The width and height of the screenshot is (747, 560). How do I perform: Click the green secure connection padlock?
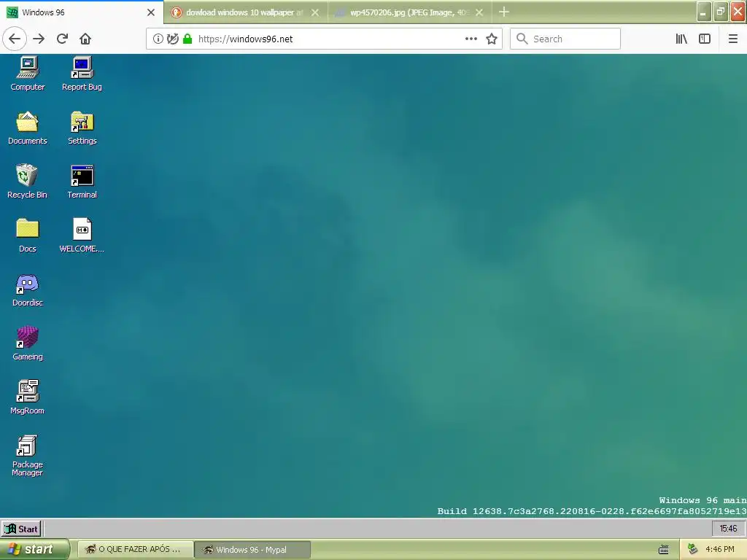[x=187, y=39]
